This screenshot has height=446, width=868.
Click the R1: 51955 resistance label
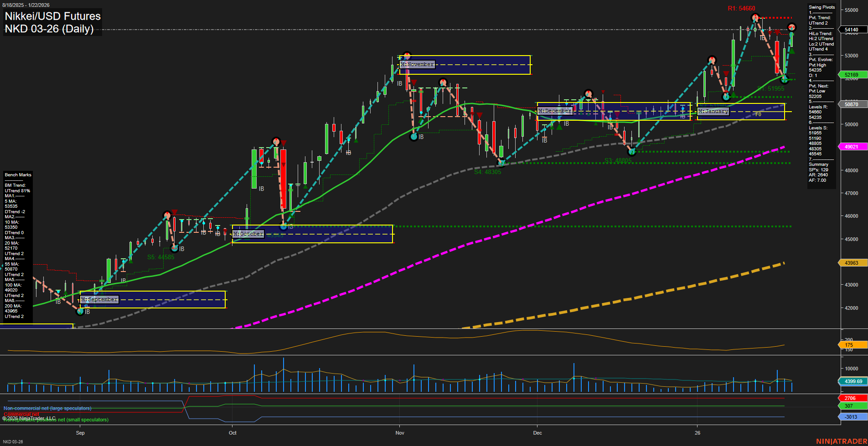(770, 89)
